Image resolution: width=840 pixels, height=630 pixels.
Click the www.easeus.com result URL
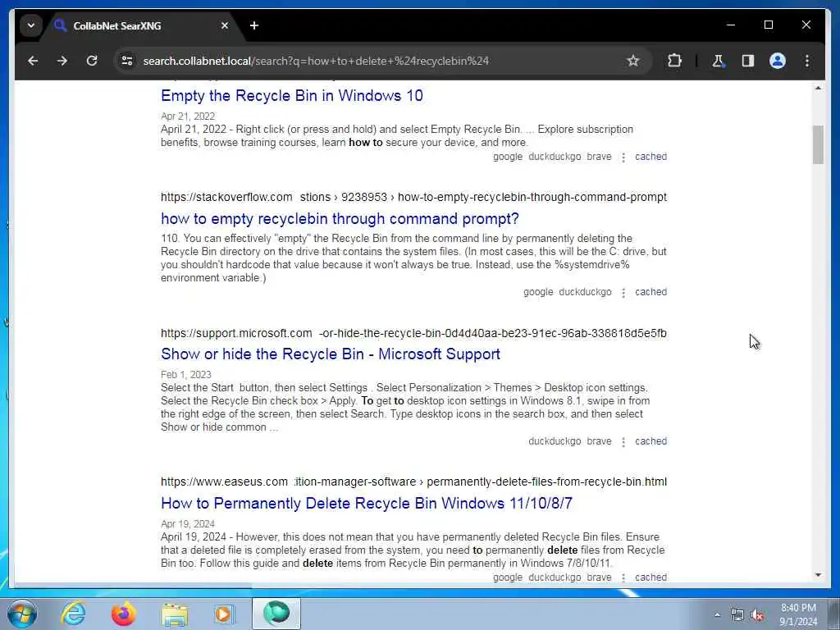coord(413,482)
